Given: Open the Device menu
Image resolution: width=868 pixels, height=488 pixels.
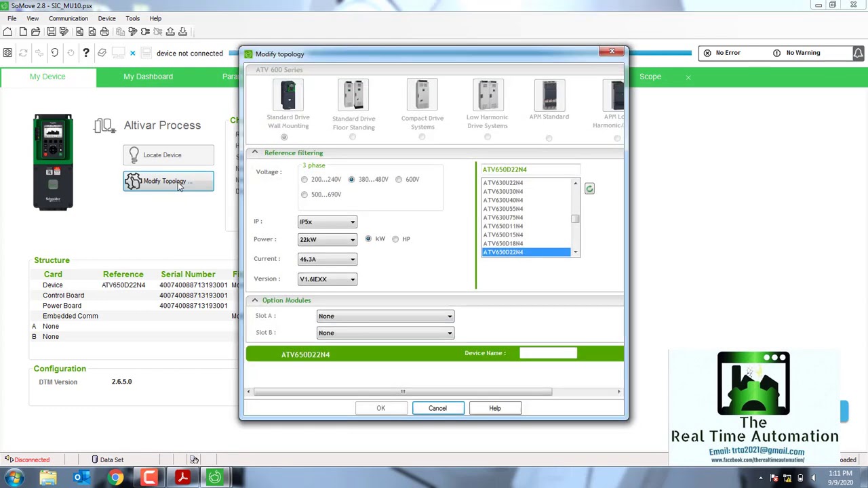Looking at the screenshot, I should pos(106,18).
